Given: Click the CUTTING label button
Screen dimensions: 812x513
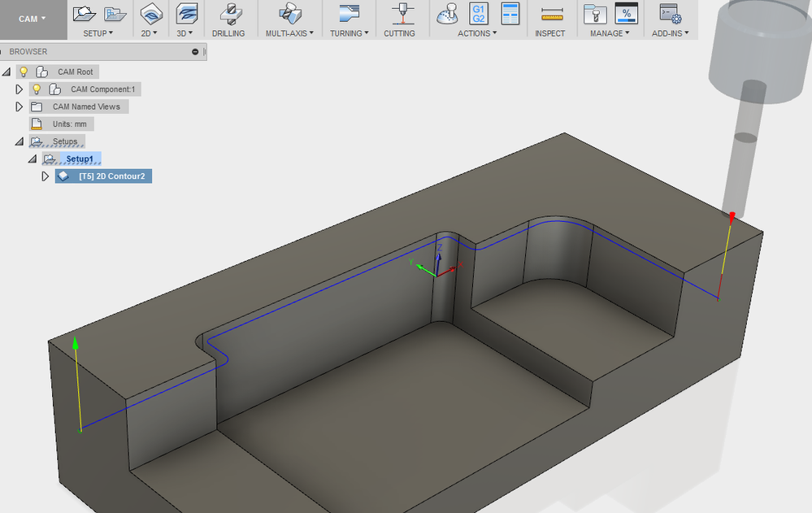Looking at the screenshot, I should 399,33.
